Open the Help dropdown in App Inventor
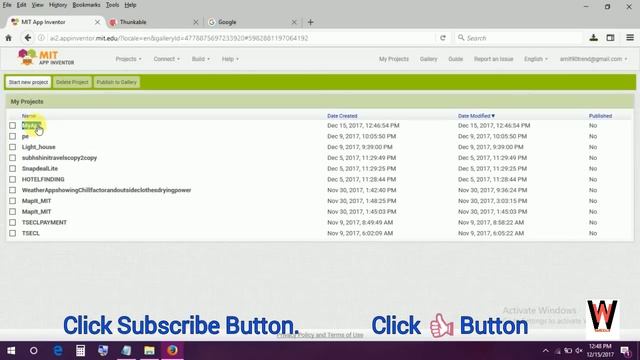This screenshot has width=640, height=360. point(230,59)
